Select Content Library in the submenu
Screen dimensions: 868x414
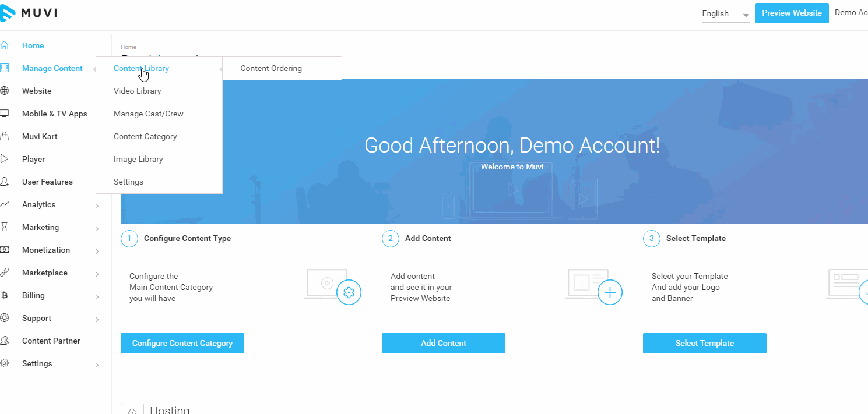[x=141, y=68]
